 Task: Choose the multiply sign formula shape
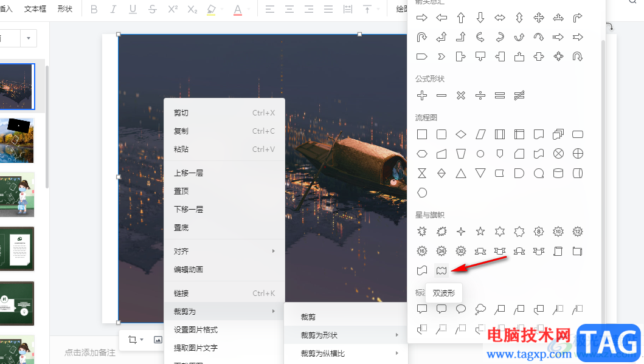[x=461, y=95]
